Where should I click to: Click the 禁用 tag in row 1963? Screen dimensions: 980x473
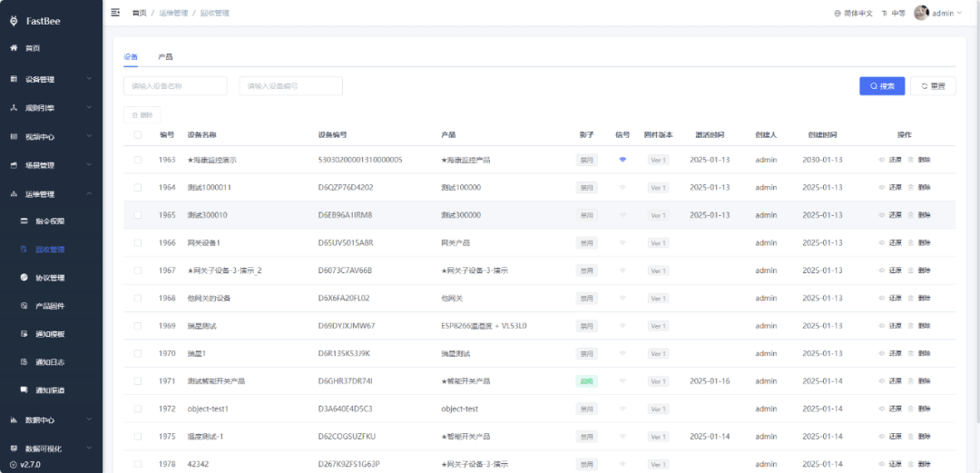(x=586, y=160)
